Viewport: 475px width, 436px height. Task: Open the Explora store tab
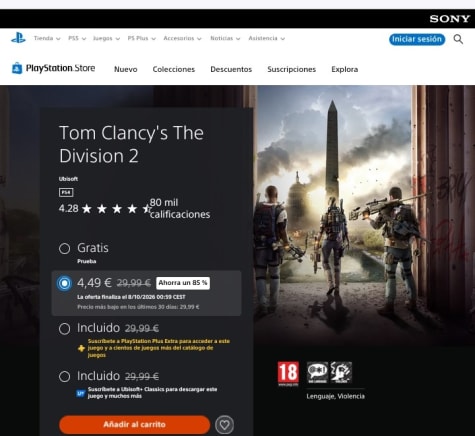tap(345, 69)
